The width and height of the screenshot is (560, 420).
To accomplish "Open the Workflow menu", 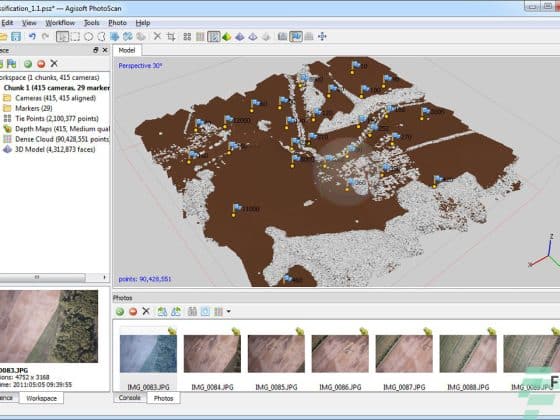I will (x=60, y=23).
